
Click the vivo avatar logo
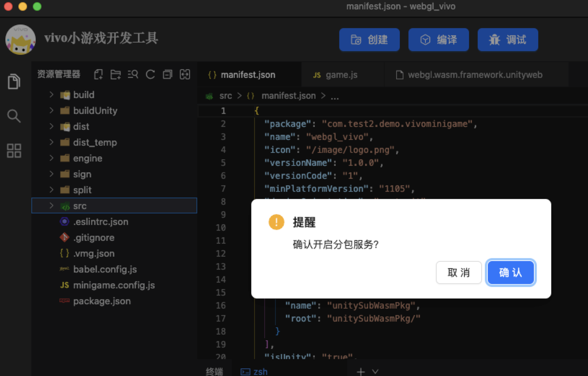click(21, 40)
